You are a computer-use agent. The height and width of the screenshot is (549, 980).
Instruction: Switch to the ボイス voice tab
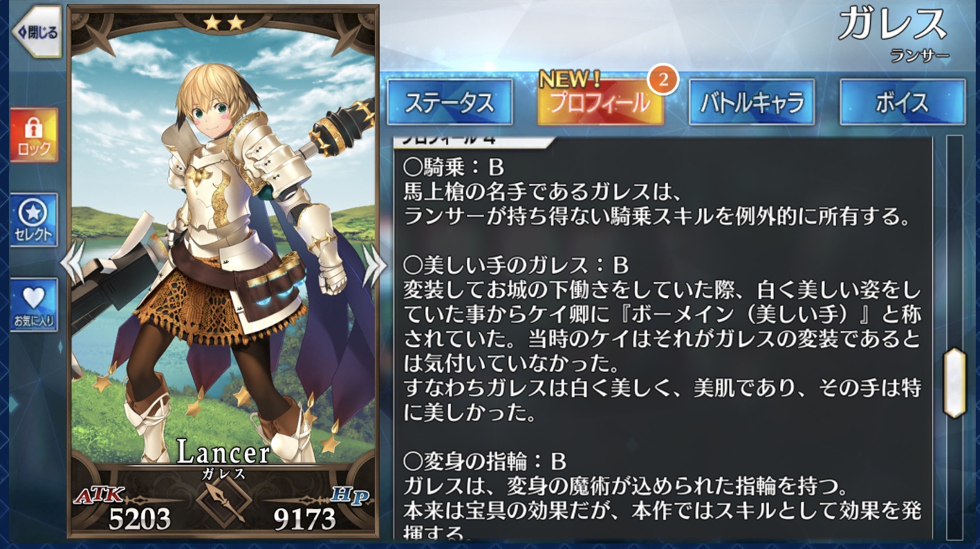[x=903, y=102]
